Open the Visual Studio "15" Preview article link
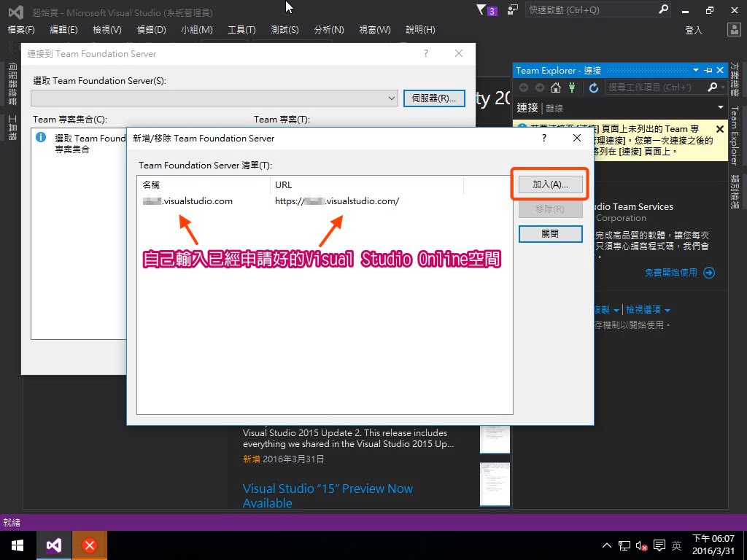Screen dimensions: 747x560 [328, 496]
